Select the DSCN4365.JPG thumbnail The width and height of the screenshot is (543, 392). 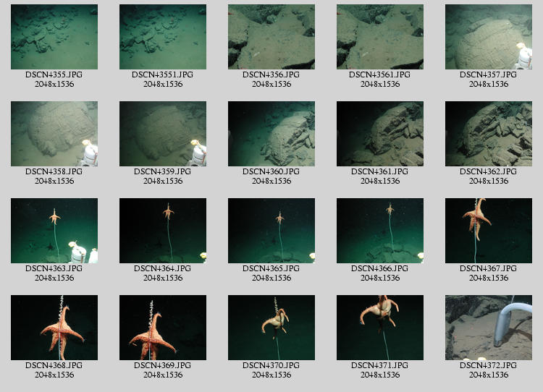pyautogui.click(x=271, y=231)
